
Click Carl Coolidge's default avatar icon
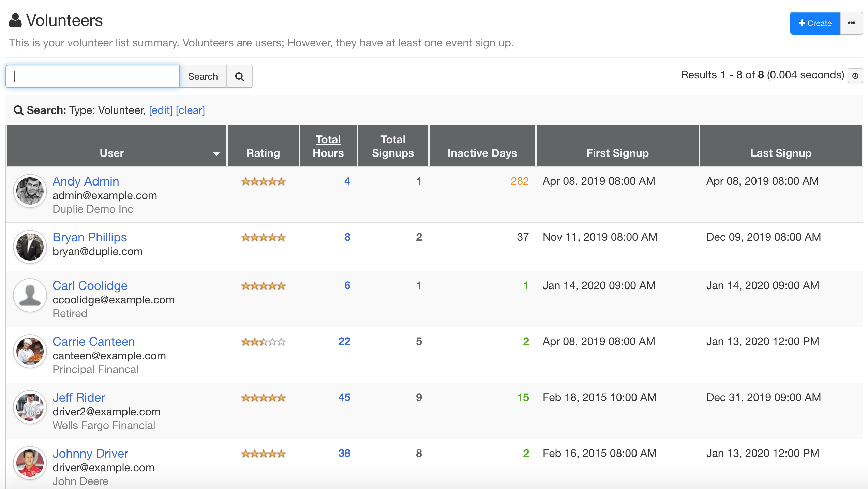(x=30, y=295)
